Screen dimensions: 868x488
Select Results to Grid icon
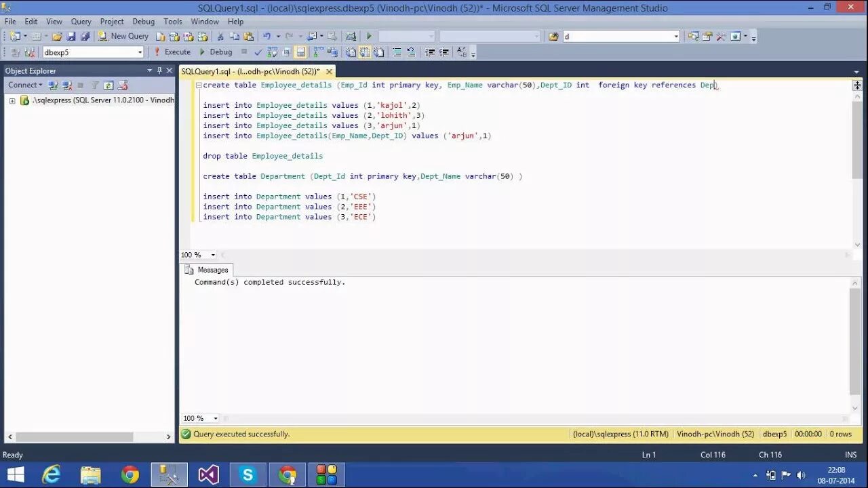point(365,52)
